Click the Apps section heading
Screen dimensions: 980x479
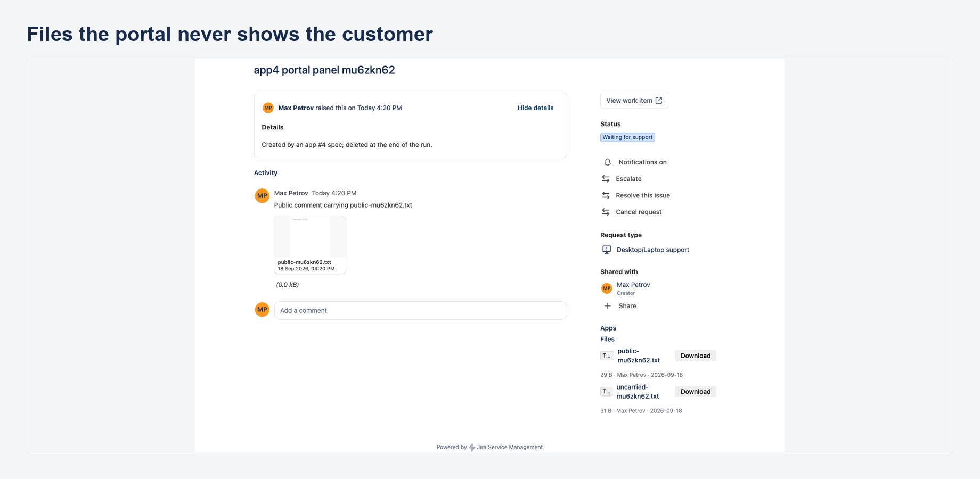tap(608, 328)
